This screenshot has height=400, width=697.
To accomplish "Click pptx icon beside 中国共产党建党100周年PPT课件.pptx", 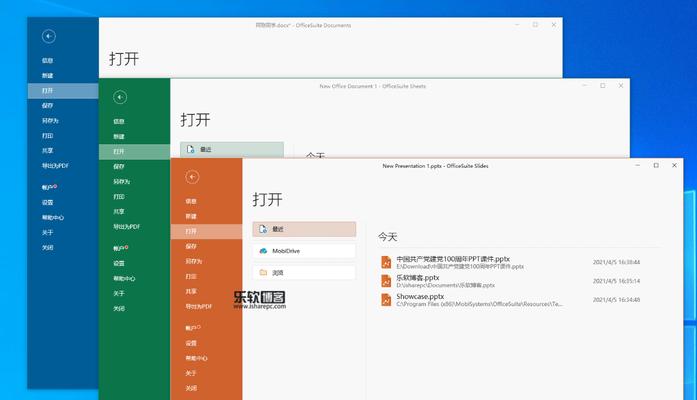I will 386,262.
